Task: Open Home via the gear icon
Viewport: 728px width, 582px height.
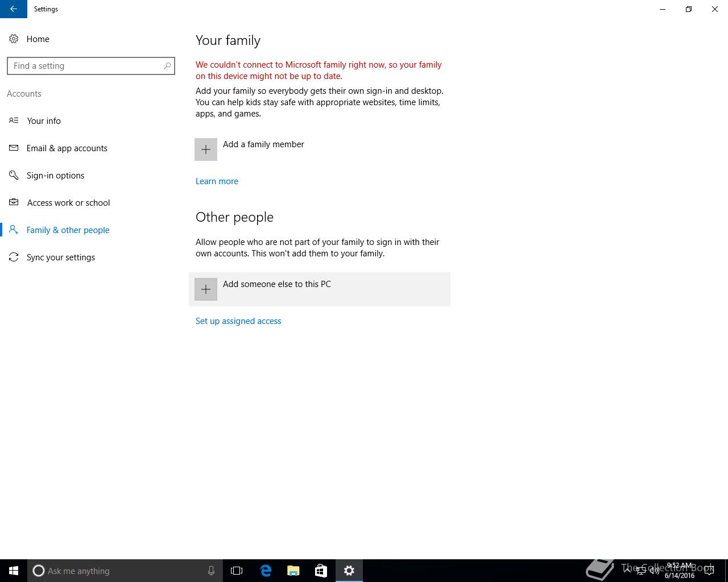Action: (x=14, y=39)
